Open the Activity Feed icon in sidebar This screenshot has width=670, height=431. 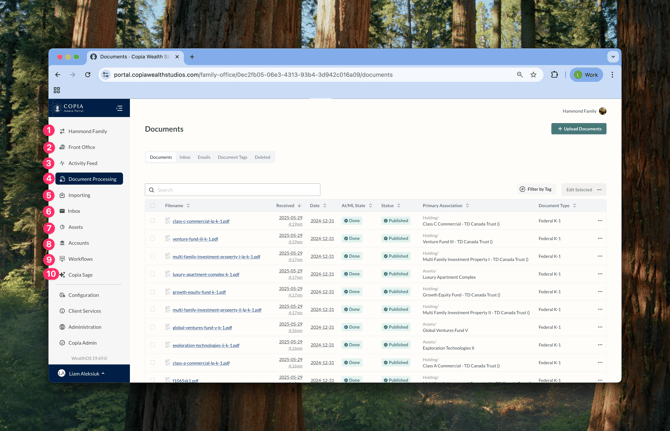click(x=62, y=163)
